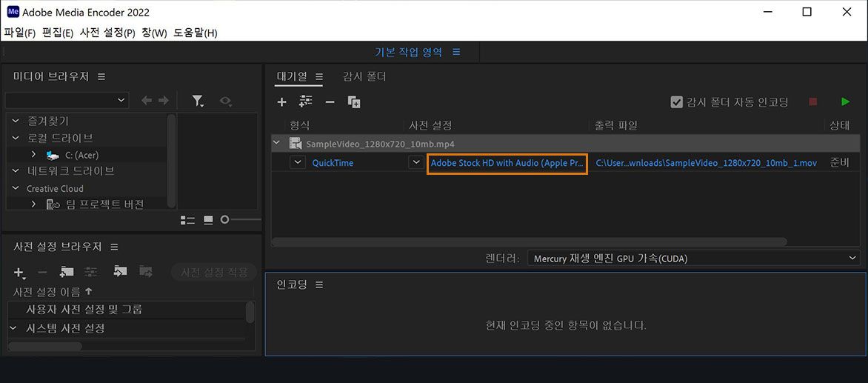Delete preset with minus icon in Preset Browser

42,273
